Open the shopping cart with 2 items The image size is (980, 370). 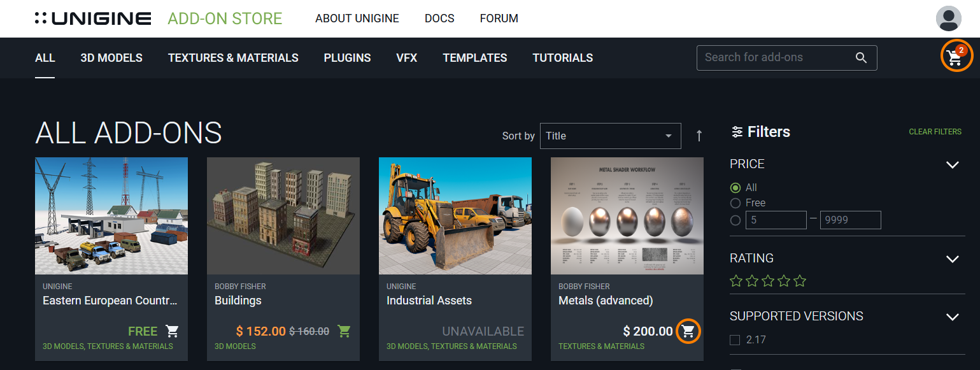point(955,57)
